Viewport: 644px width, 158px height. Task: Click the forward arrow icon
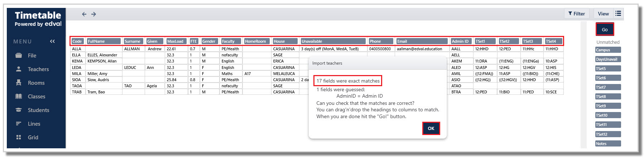pos(93,14)
